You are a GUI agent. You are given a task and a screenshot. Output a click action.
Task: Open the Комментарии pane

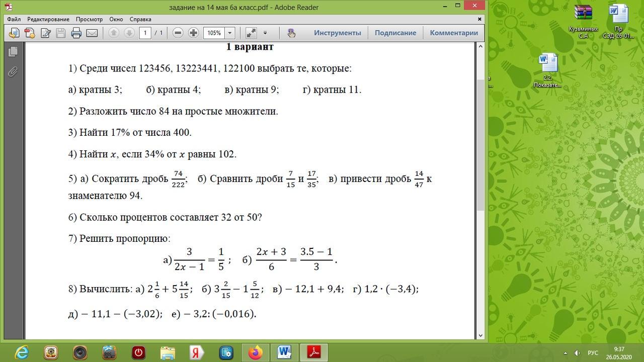pos(454,33)
